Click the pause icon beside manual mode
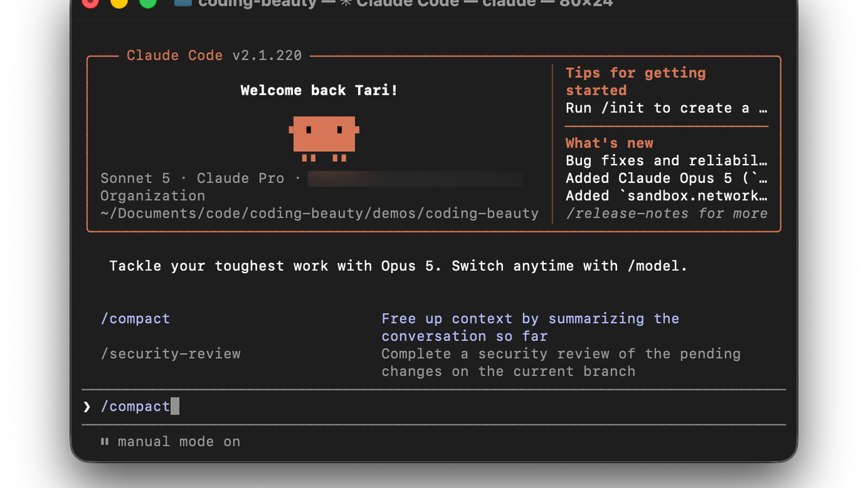Image resolution: width=868 pixels, height=488 pixels. pyautogui.click(x=104, y=441)
